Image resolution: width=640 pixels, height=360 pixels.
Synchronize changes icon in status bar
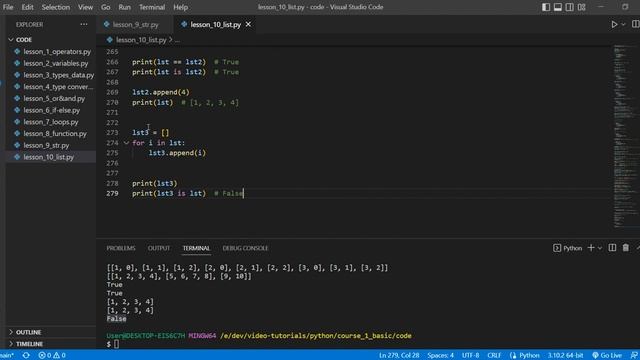pyautogui.click(x=26, y=356)
